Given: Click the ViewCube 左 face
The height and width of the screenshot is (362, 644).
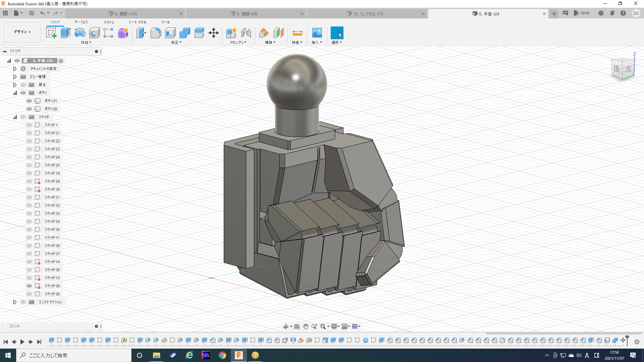Looking at the screenshot, I should click(x=628, y=69).
